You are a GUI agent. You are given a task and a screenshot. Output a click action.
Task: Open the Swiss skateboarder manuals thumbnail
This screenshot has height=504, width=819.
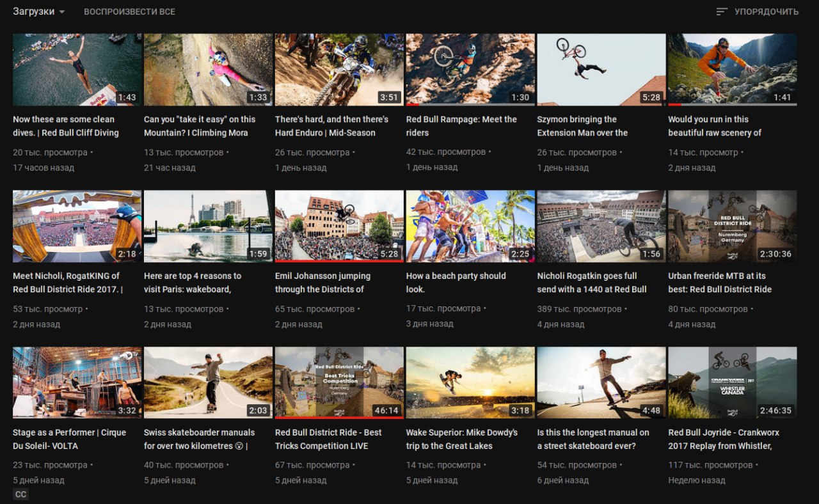(208, 382)
